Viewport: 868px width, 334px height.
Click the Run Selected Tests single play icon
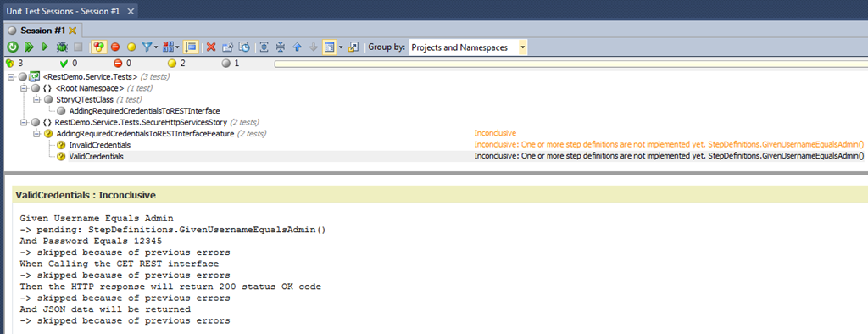click(x=46, y=47)
